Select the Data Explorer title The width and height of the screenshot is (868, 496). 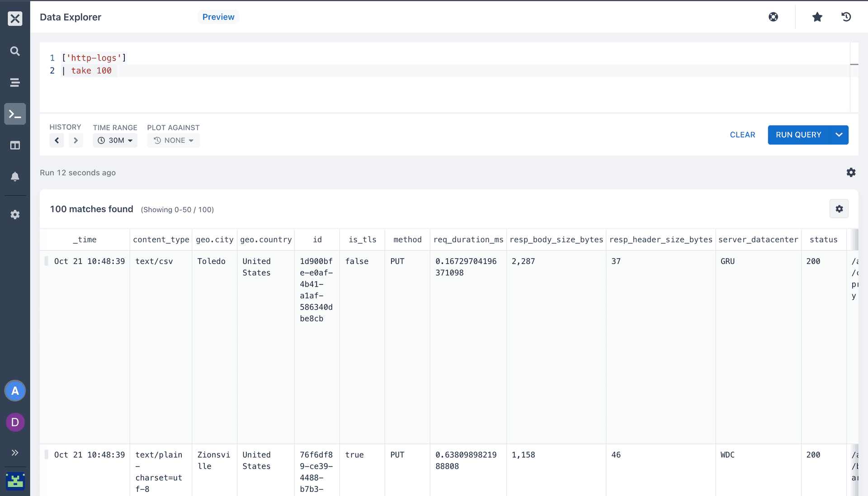(70, 17)
